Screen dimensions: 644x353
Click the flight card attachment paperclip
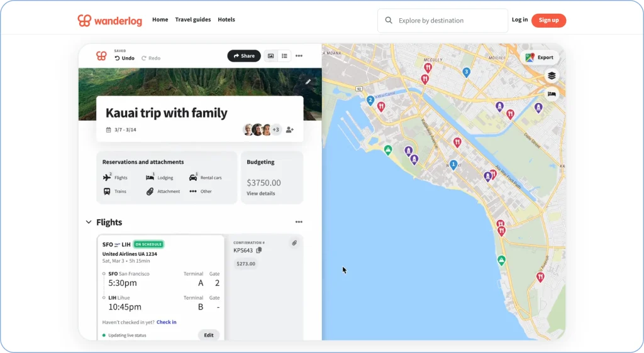294,243
